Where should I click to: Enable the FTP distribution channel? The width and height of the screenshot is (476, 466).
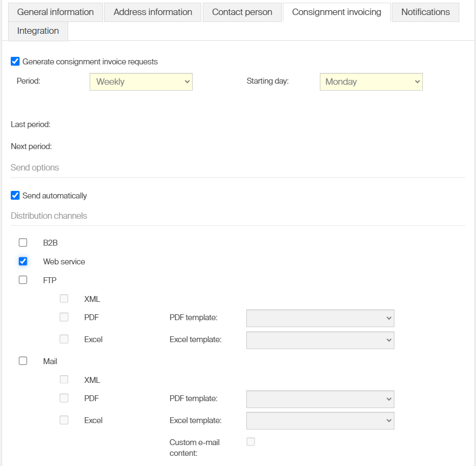click(x=23, y=280)
